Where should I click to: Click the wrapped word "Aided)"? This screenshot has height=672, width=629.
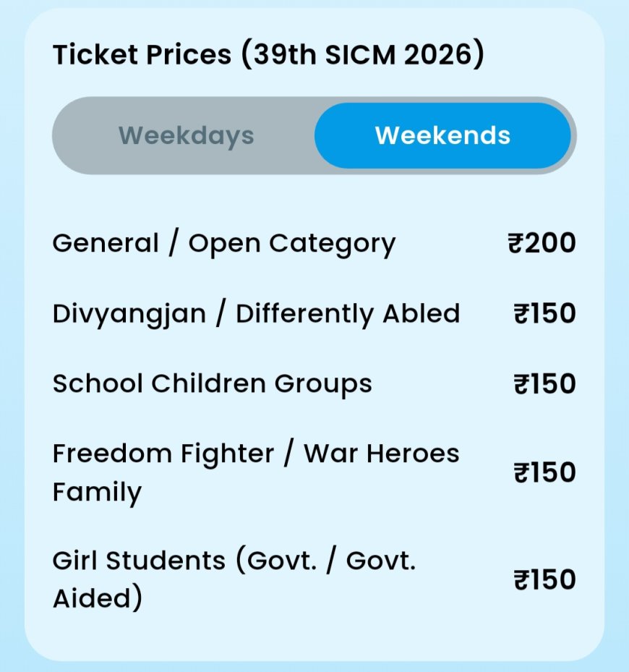pos(97,599)
